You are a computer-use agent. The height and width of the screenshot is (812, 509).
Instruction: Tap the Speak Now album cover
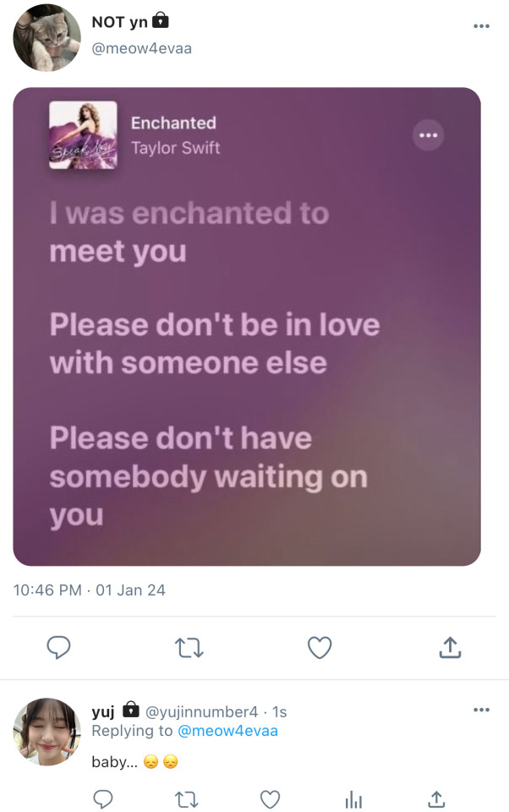(x=83, y=135)
